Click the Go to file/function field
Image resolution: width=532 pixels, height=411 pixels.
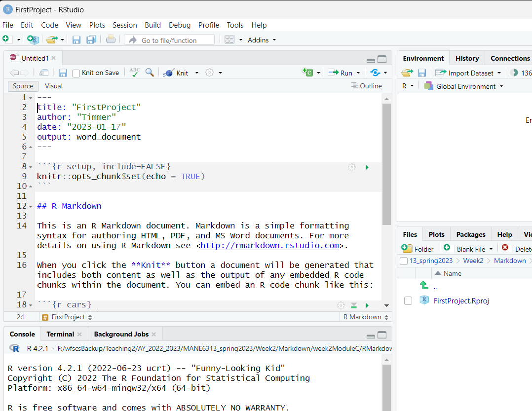169,40
